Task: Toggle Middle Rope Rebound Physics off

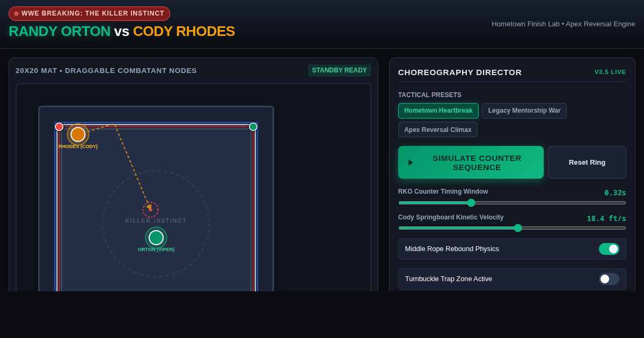Action: [x=609, y=249]
